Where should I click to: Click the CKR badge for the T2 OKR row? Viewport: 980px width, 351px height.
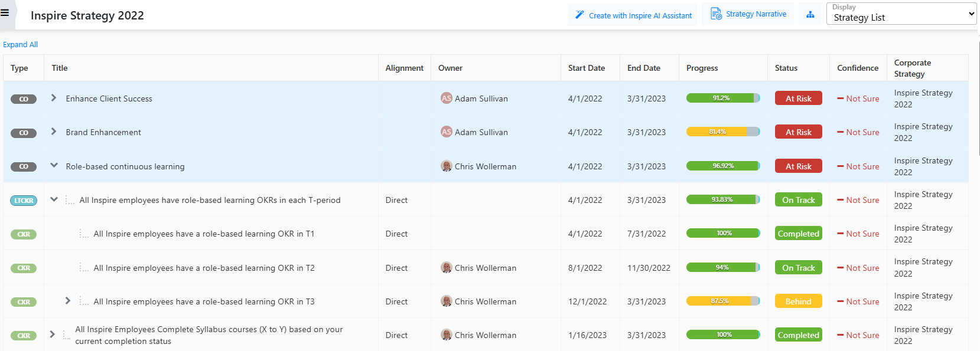point(24,268)
